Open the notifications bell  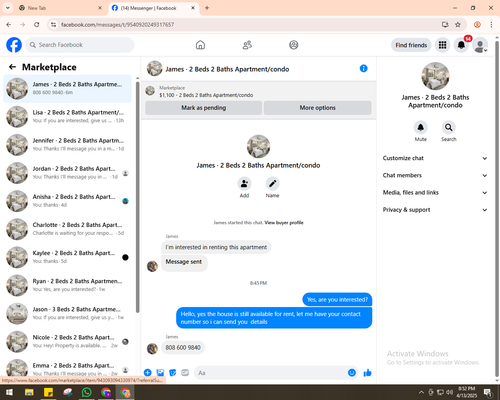click(x=461, y=45)
